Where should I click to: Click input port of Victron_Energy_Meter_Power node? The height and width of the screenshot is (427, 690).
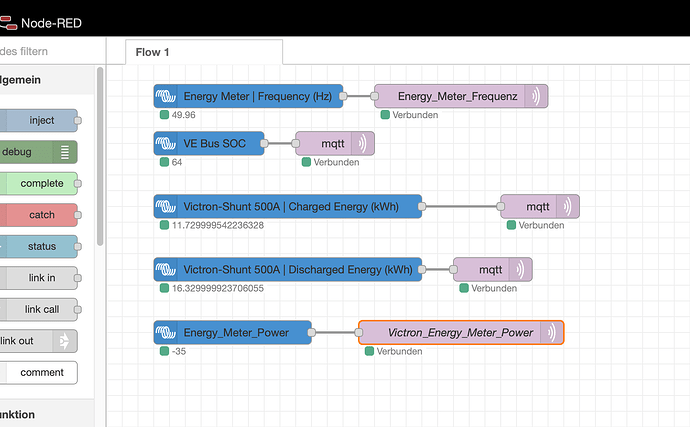(x=359, y=332)
